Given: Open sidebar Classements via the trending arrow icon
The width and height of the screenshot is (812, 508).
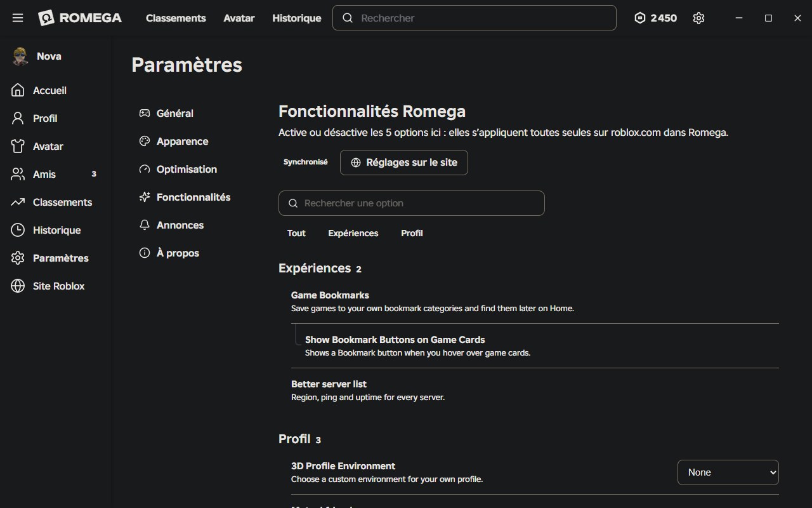Looking at the screenshot, I should coord(18,202).
